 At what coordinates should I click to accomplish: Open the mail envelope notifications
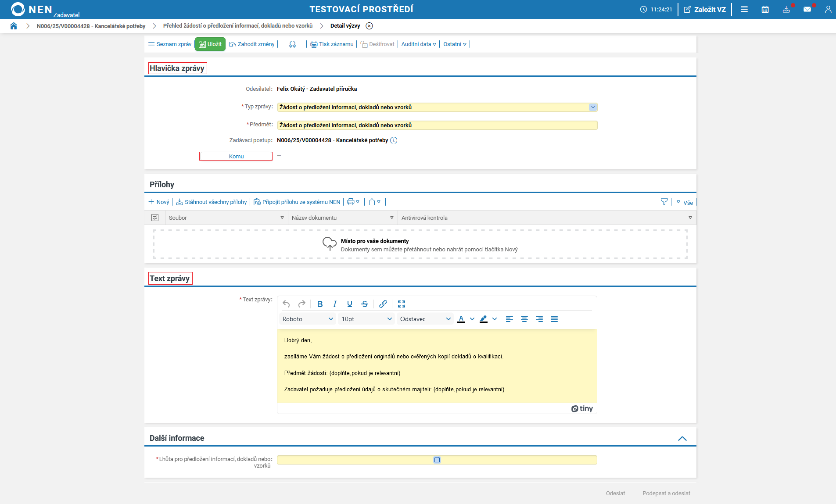(807, 9)
